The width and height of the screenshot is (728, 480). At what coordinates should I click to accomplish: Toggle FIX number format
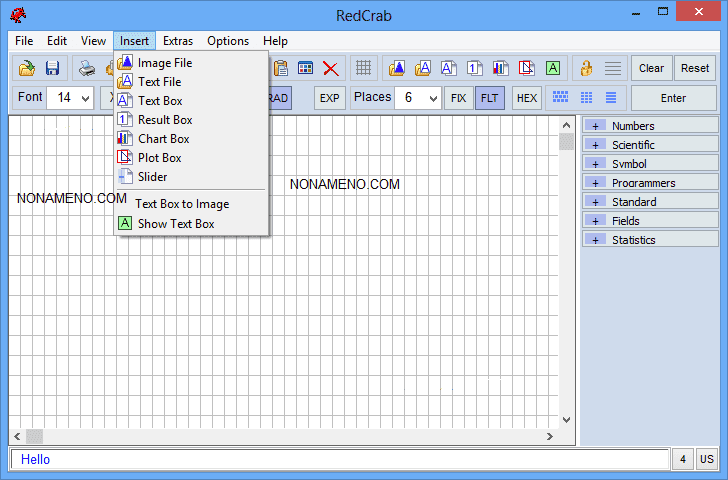[458, 98]
